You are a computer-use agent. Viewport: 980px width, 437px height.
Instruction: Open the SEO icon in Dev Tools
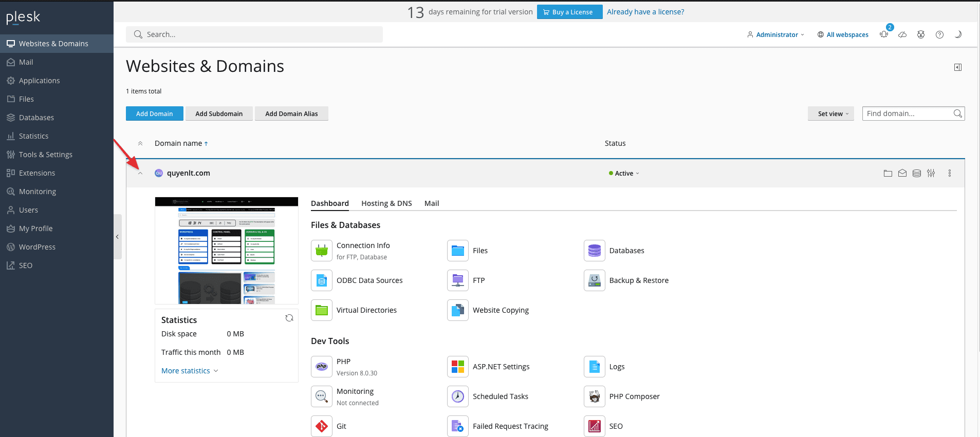(x=595, y=426)
